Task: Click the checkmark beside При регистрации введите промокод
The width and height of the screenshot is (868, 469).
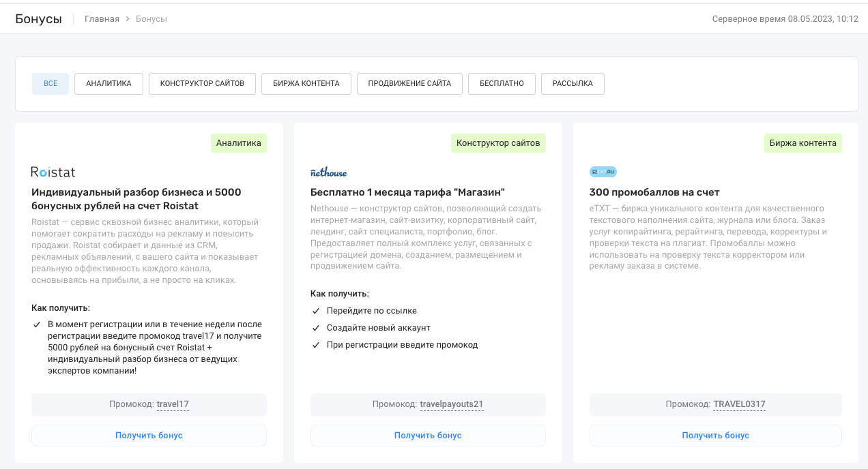Action: tap(316, 345)
